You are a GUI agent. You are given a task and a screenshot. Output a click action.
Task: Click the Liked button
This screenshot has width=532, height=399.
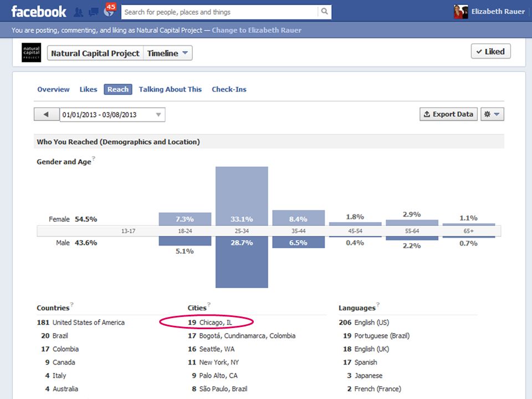click(490, 52)
